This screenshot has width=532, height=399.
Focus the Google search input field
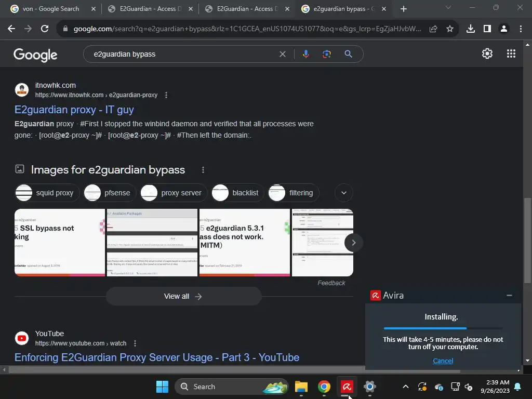coord(183,54)
